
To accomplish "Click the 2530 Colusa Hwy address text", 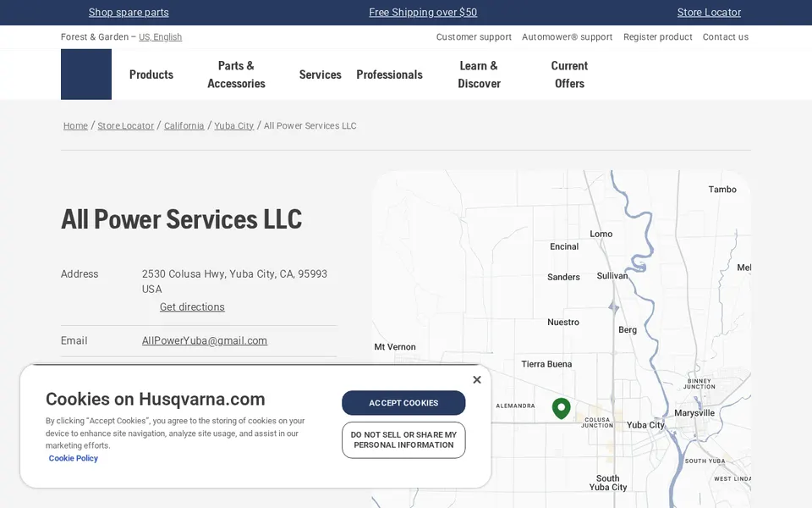I will point(234,281).
